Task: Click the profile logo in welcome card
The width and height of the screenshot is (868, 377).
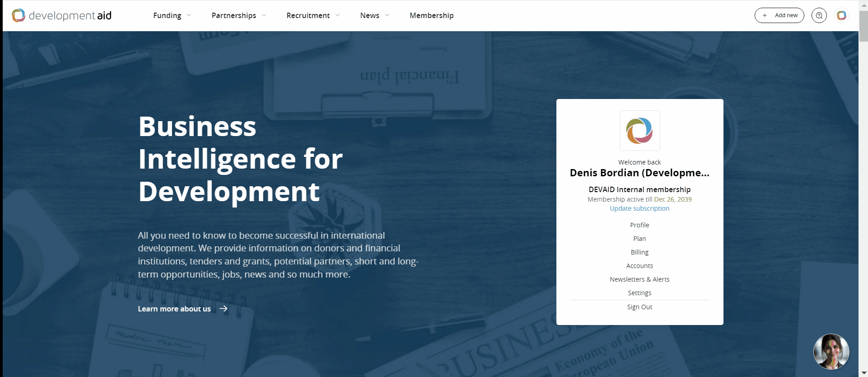Action: click(x=639, y=131)
